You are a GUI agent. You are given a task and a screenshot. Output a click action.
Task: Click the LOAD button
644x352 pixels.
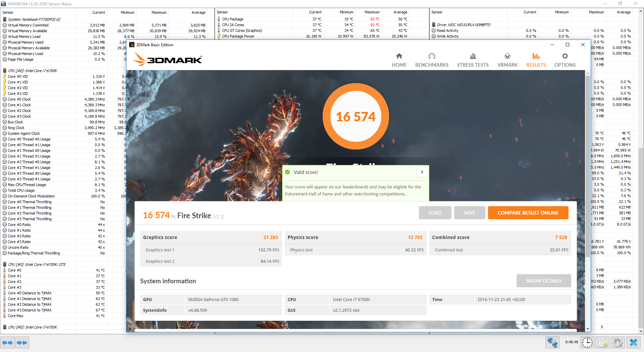(435, 213)
